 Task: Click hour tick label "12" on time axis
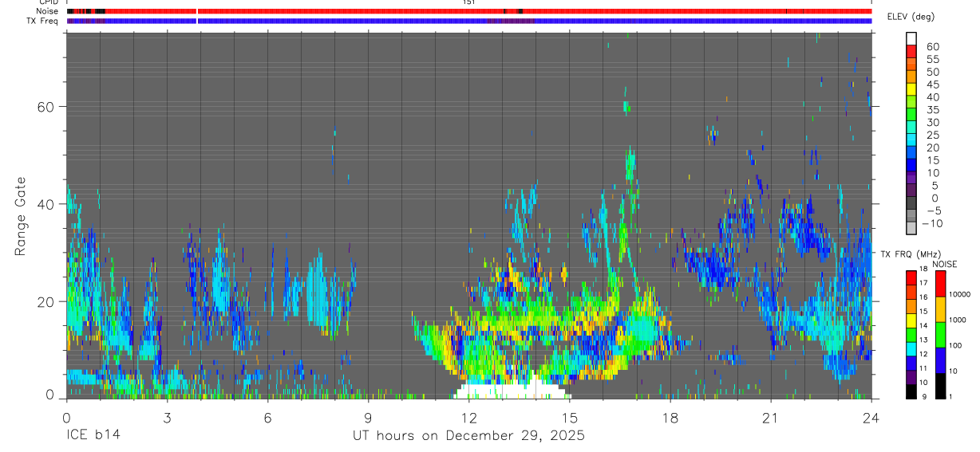click(x=468, y=418)
